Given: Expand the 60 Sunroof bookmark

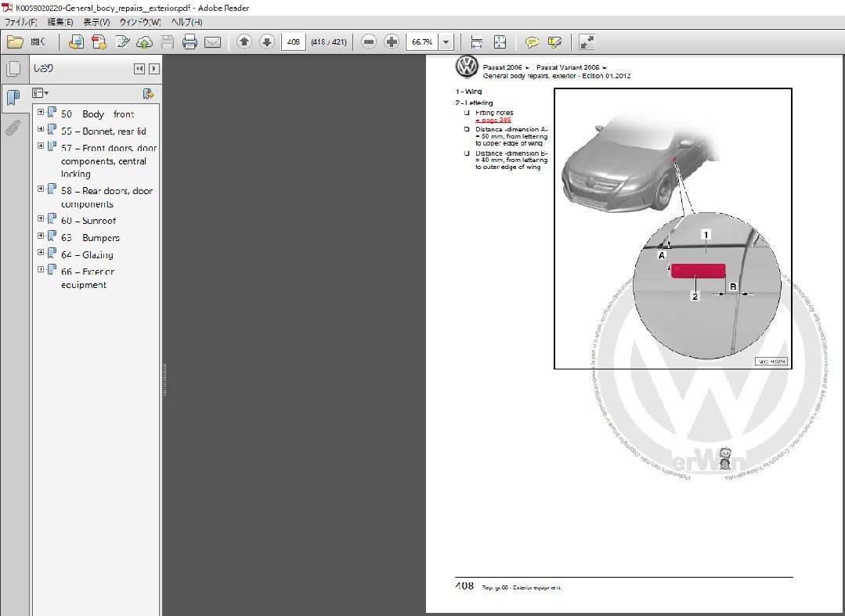Looking at the screenshot, I should [41, 218].
